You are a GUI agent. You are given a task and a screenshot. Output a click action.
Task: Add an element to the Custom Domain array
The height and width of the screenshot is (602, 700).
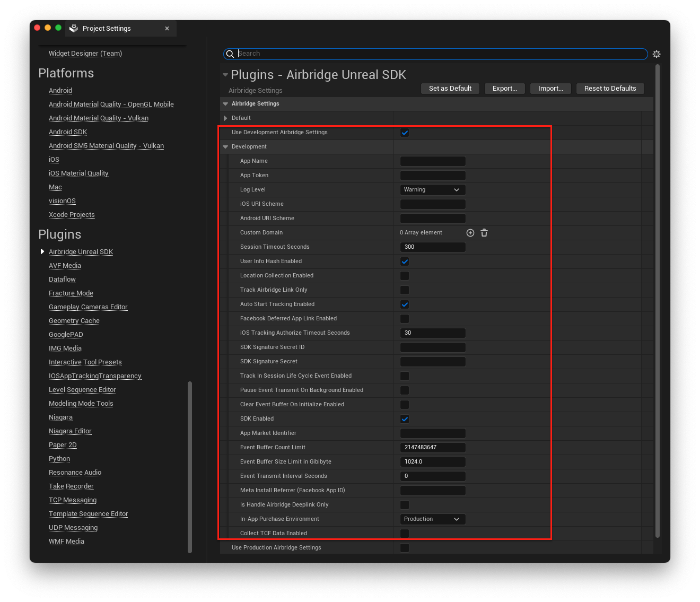[470, 232]
